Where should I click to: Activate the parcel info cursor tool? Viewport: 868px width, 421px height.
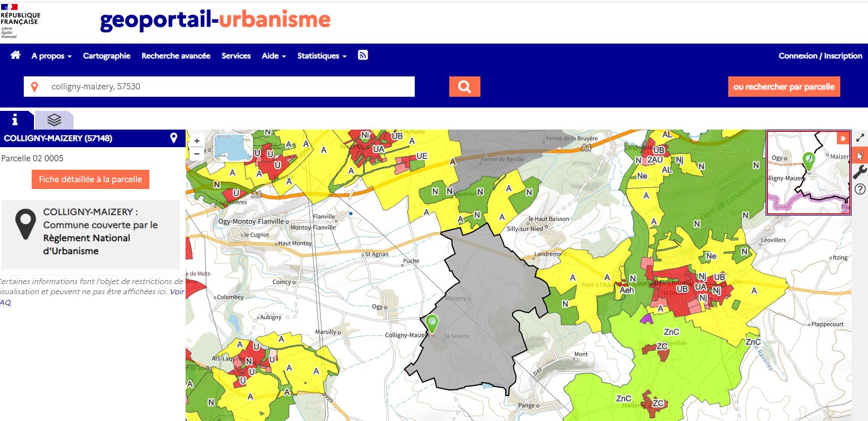point(860,154)
